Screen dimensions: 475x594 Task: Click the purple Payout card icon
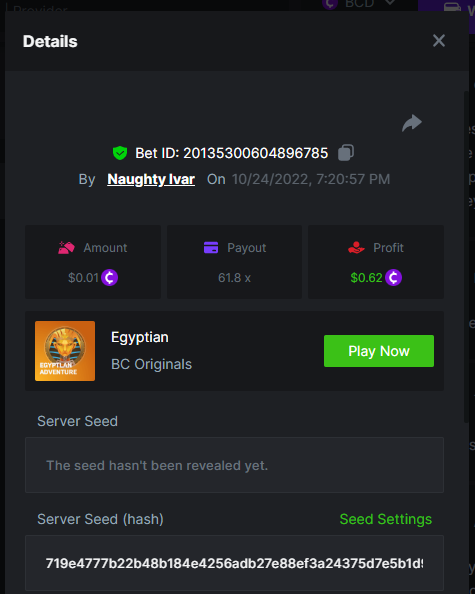(211, 247)
